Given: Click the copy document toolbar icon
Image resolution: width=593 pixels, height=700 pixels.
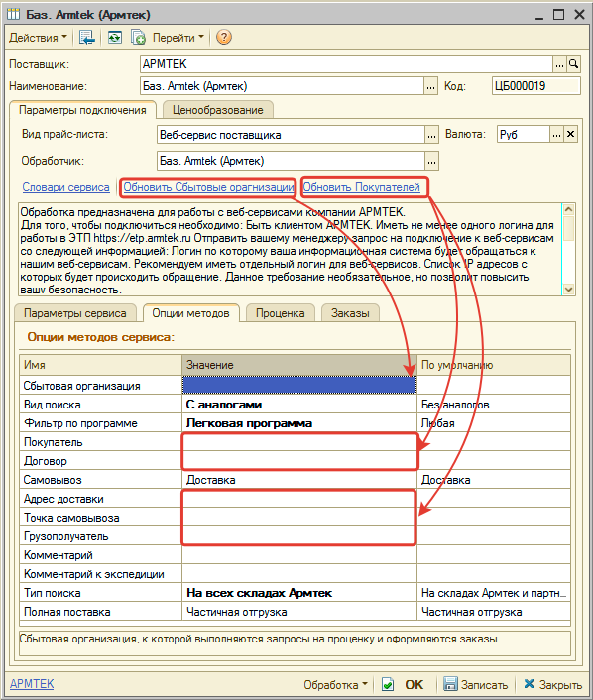Looking at the screenshot, I should pos(138,37).
